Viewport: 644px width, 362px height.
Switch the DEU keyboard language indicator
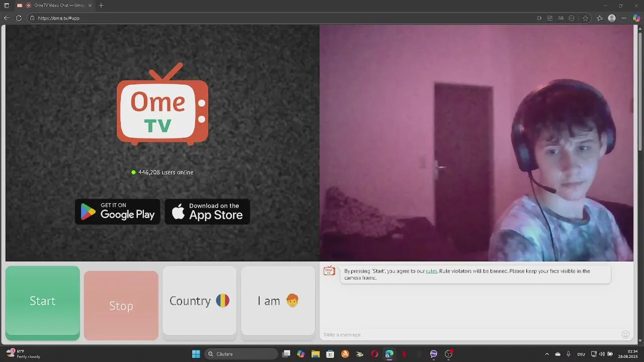581,354
